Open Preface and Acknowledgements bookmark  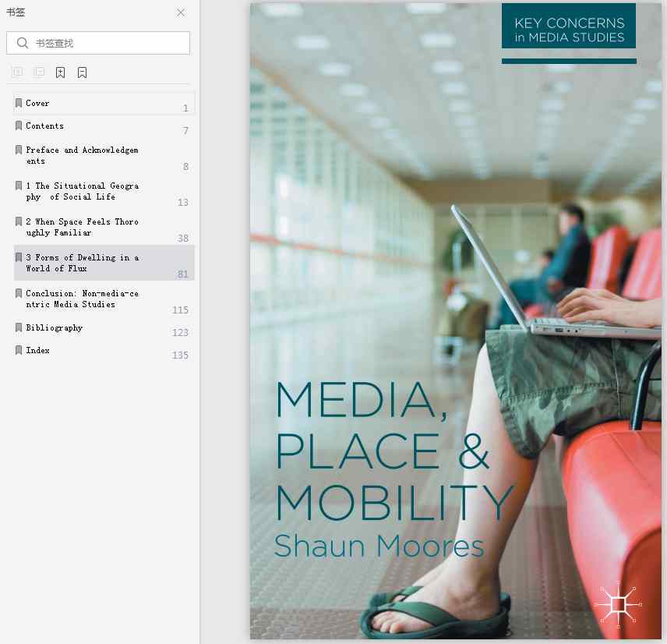click(x=104, y=157)
